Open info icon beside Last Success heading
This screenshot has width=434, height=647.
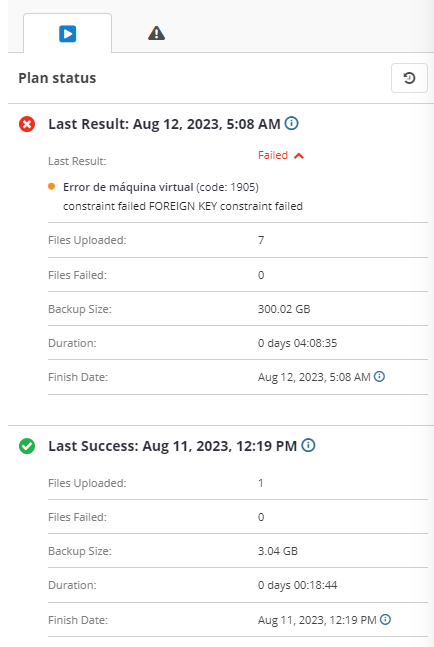pos(308,445)
